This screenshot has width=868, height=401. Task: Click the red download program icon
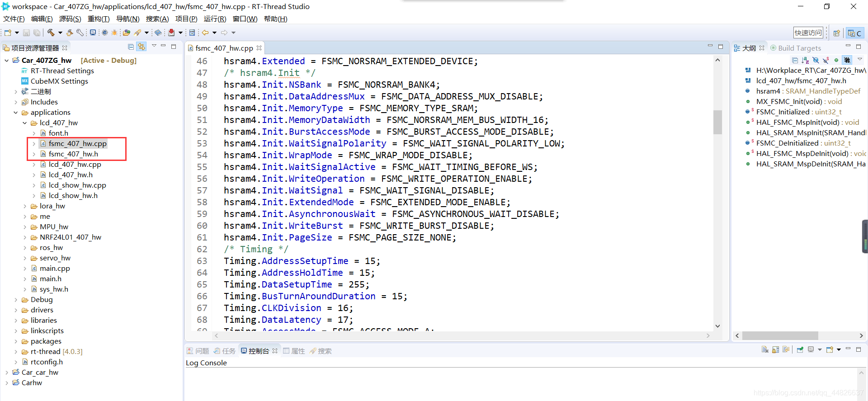click(x=171, y=33)
